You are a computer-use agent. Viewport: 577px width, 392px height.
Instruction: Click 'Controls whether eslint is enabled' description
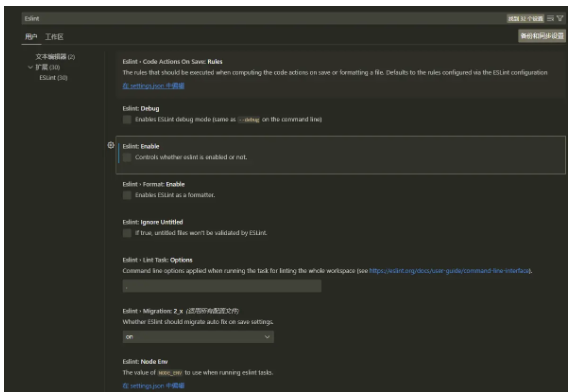(x=191, y=158)
